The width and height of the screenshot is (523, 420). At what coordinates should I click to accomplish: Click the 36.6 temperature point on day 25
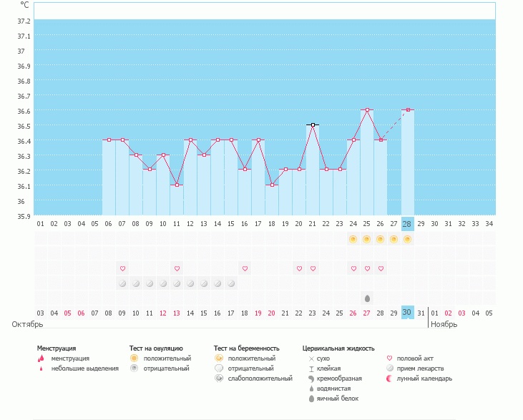tap(367, 109)
